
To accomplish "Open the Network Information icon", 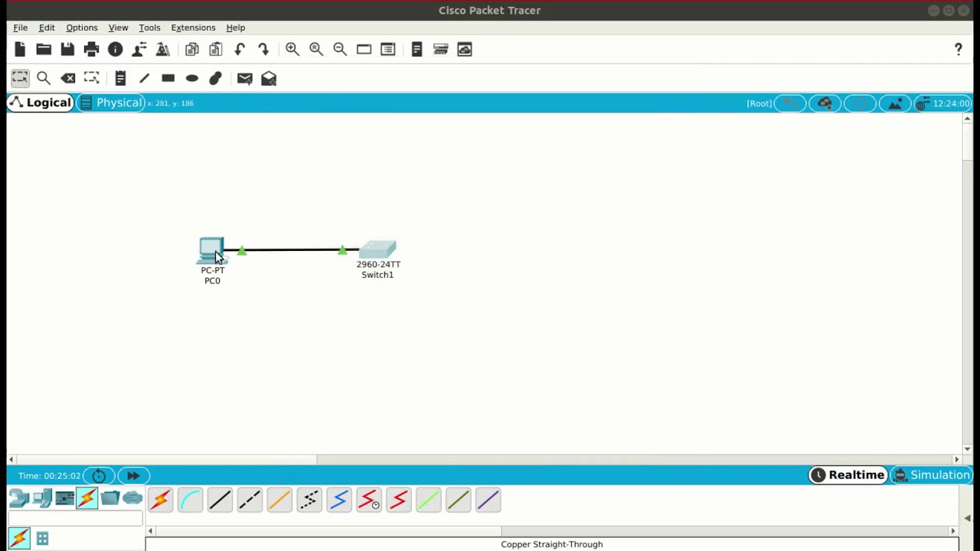I will click(x=115, y=50).
